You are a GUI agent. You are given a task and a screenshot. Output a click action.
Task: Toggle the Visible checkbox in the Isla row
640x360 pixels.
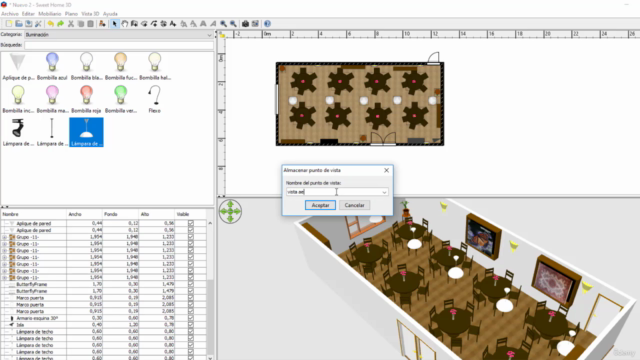pyautogui.click(x=191, y=325)
